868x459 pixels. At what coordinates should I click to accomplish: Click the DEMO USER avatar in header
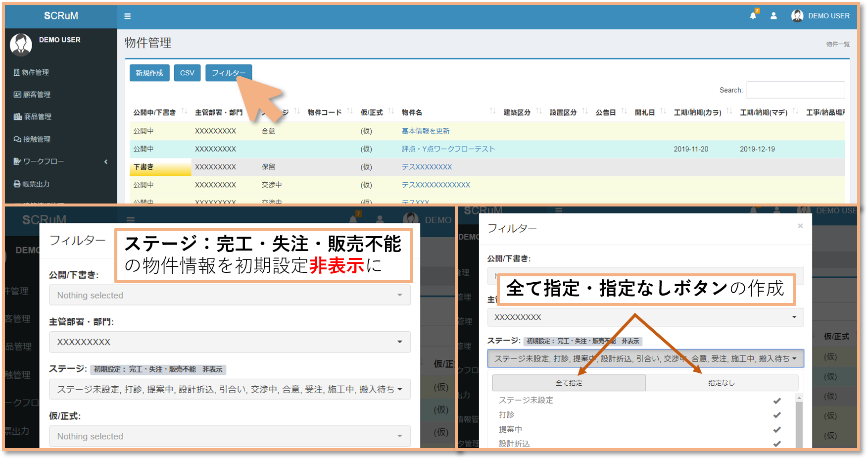click(x=797, y=16)
